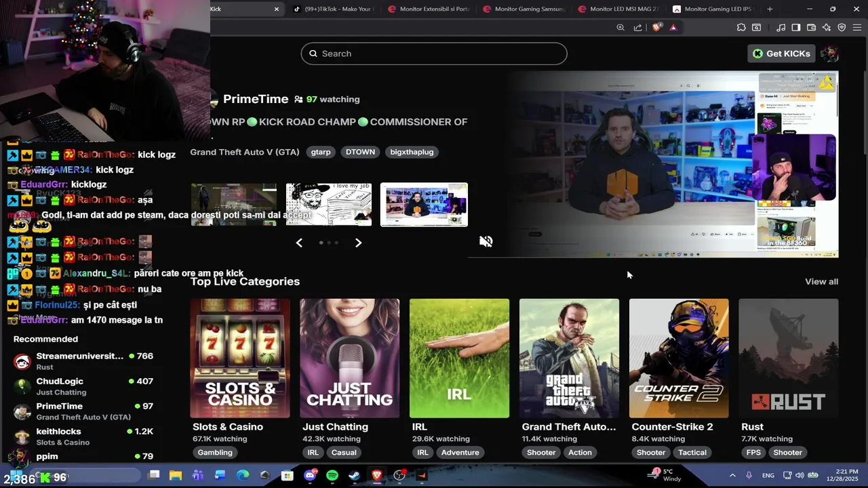
Task: Open Discord from the taskbar
Action: coord(310,475)
